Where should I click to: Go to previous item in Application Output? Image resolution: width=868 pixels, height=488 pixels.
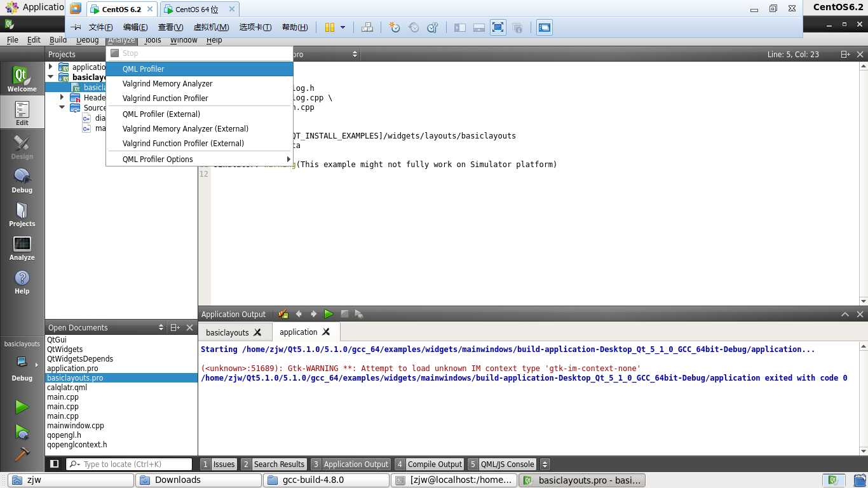[x=299, y=314]
